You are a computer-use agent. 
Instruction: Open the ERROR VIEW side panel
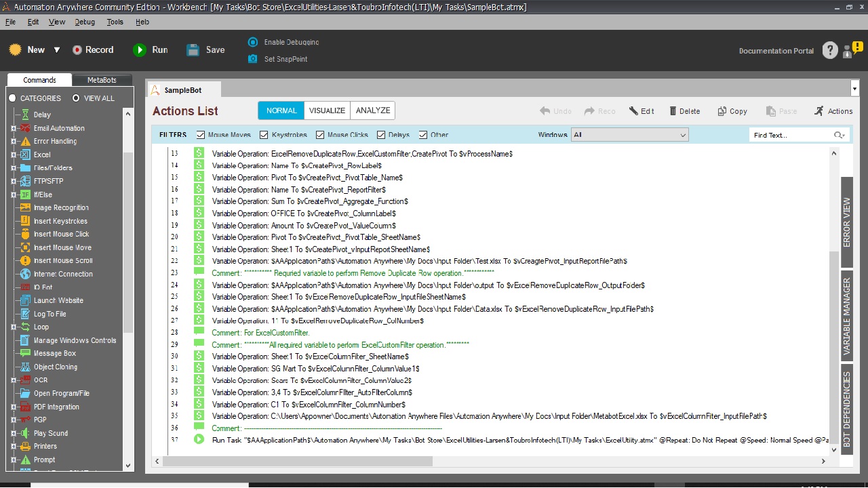[847, 222]
